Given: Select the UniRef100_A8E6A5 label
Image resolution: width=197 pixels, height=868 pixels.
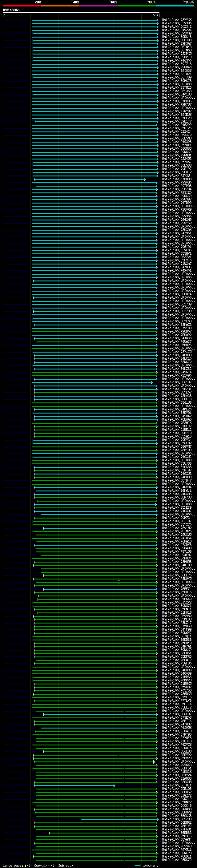Looking at the screenshot, I should (176, 419).
